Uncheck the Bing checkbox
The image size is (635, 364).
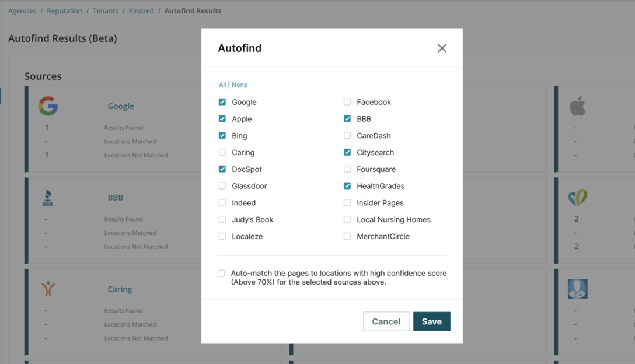point(222,135)
